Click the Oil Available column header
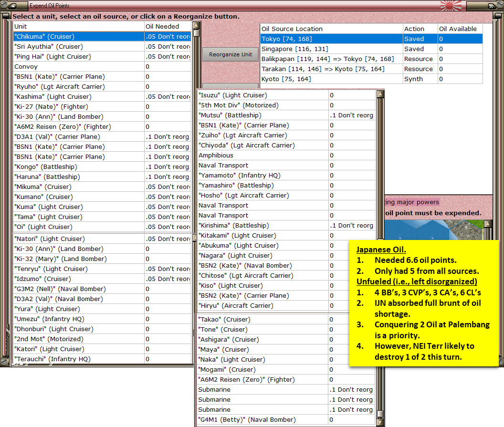The width and height of the screenshot is (504, 427). pos(460,29)
